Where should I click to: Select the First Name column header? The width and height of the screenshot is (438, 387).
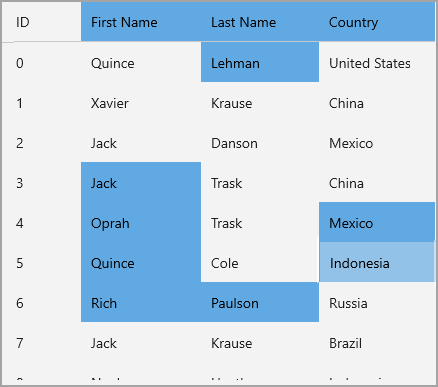point(141,22)
